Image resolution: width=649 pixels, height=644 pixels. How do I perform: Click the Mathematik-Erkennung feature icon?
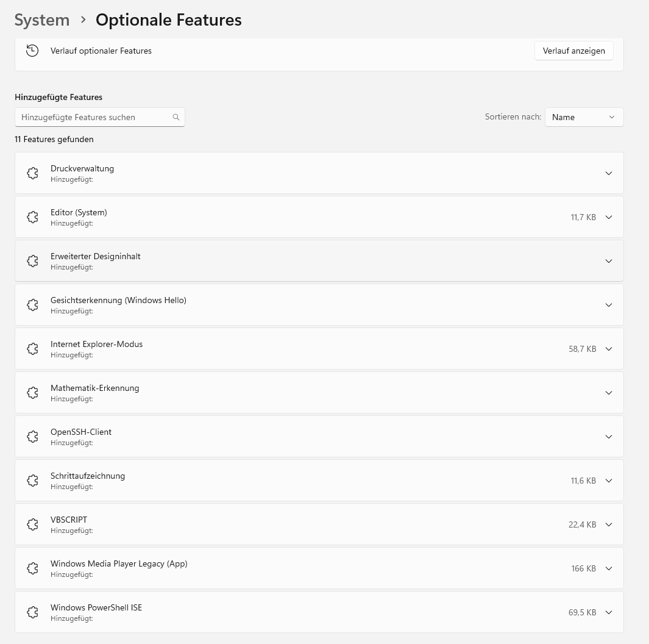tap(32, 393)
